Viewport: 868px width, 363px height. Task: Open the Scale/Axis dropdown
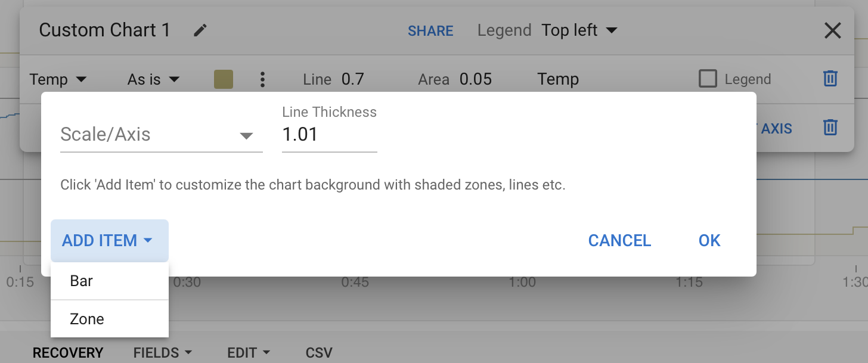point(161,135)
